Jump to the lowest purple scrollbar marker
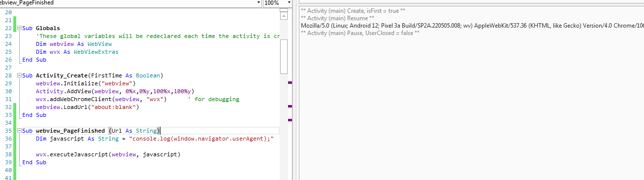 (x=290, y=119)
